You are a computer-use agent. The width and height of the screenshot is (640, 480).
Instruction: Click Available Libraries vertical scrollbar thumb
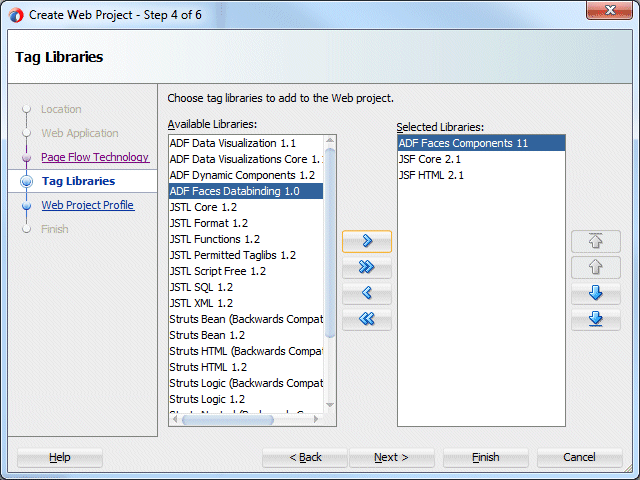(x=330, y=243)
